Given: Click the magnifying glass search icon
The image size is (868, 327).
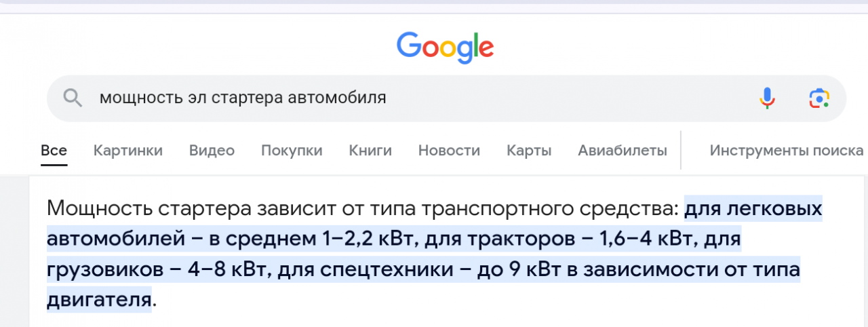Looking at the screenshot, I should point(73,98).
